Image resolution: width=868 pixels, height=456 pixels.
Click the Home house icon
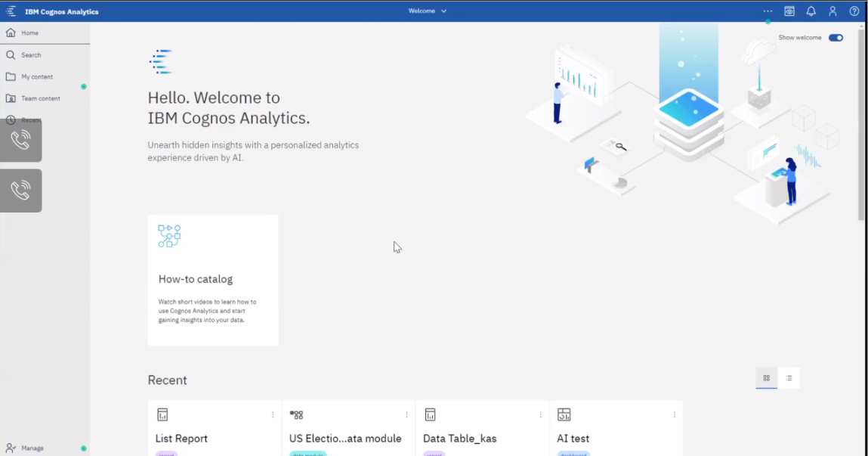[11, 33]
